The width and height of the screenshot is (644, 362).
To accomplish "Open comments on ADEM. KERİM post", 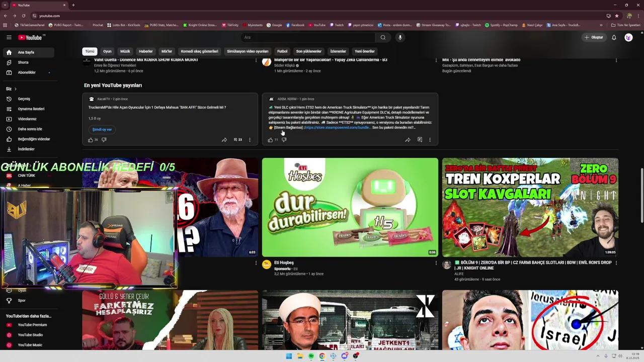I will pos(420,140).
